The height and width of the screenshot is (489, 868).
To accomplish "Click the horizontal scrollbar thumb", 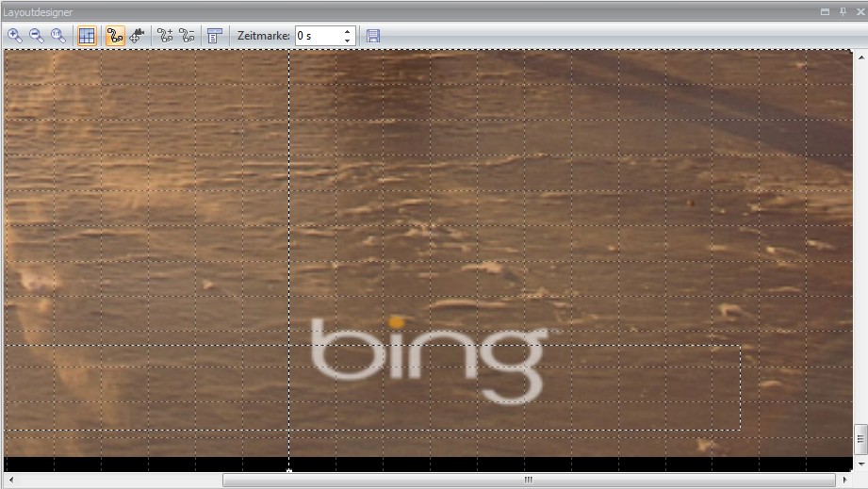I will pyautogui.click(x=528, y=480).
